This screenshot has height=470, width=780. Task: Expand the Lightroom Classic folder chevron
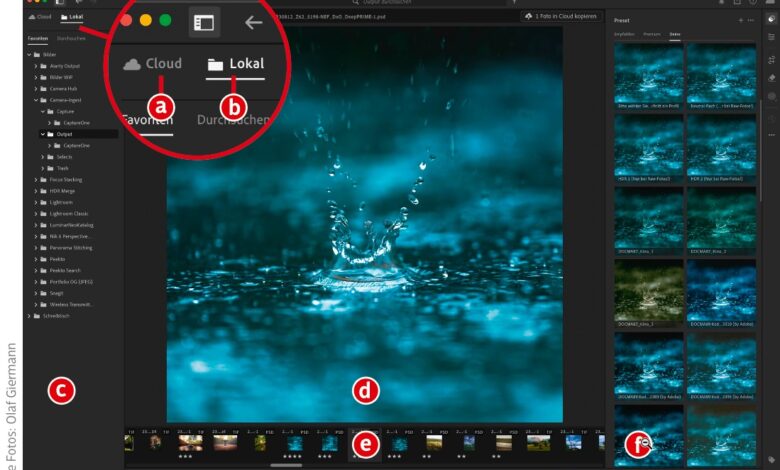tap(36, 214)
